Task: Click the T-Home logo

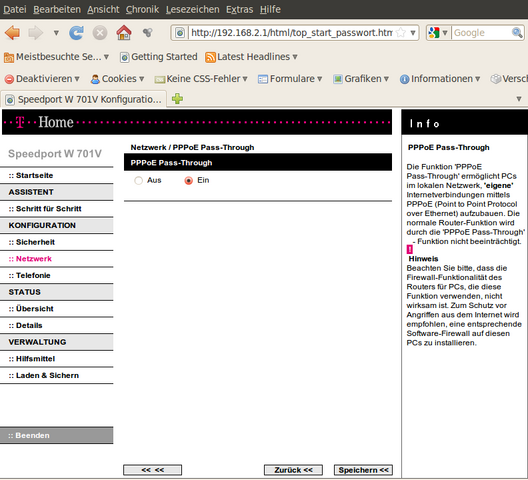Action: pyautogui.click(x=45, y=122)
